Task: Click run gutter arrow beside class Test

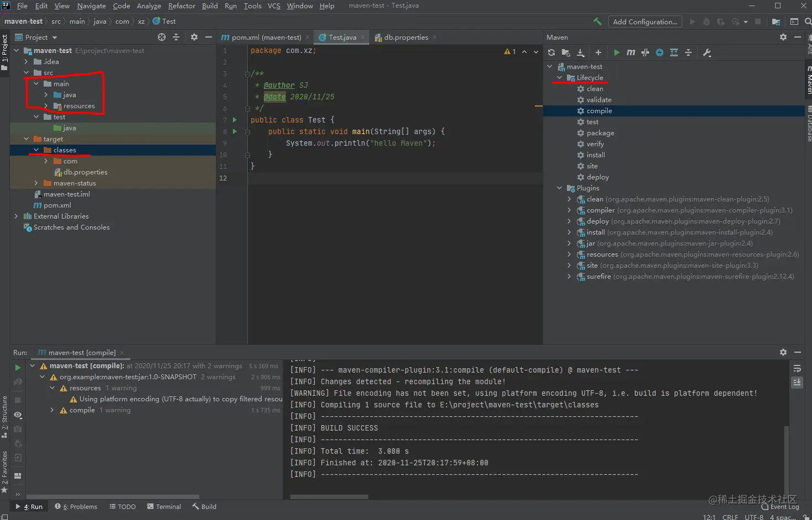Action: pyautogui.click(x=235, y=120)
